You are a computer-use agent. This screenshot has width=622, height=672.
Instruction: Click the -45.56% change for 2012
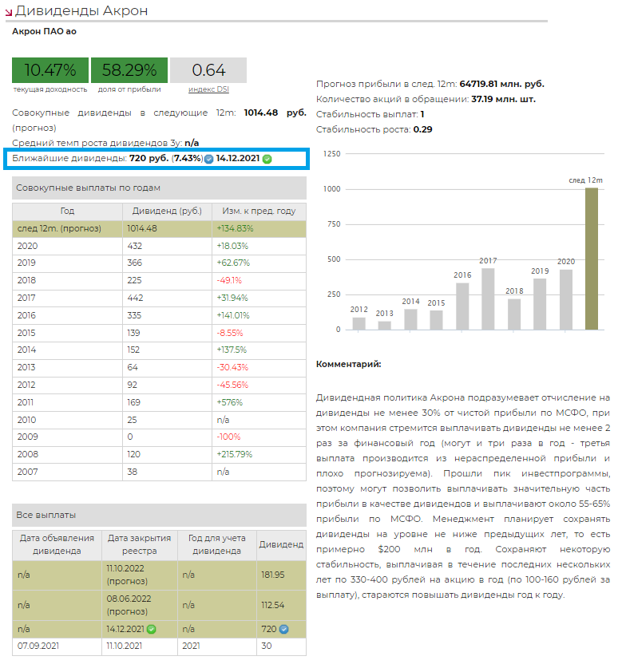[x=232, y=385]
